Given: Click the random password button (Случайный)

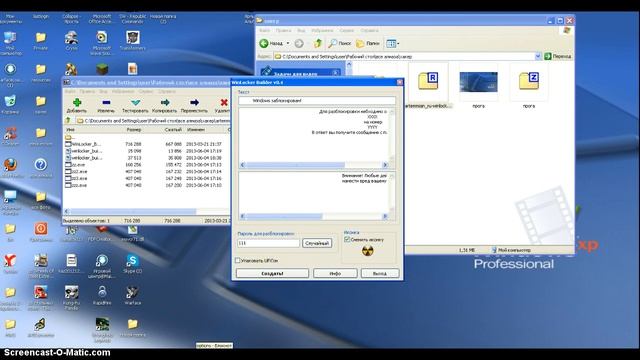Looking at the screenshot, I should pos(317,243).
